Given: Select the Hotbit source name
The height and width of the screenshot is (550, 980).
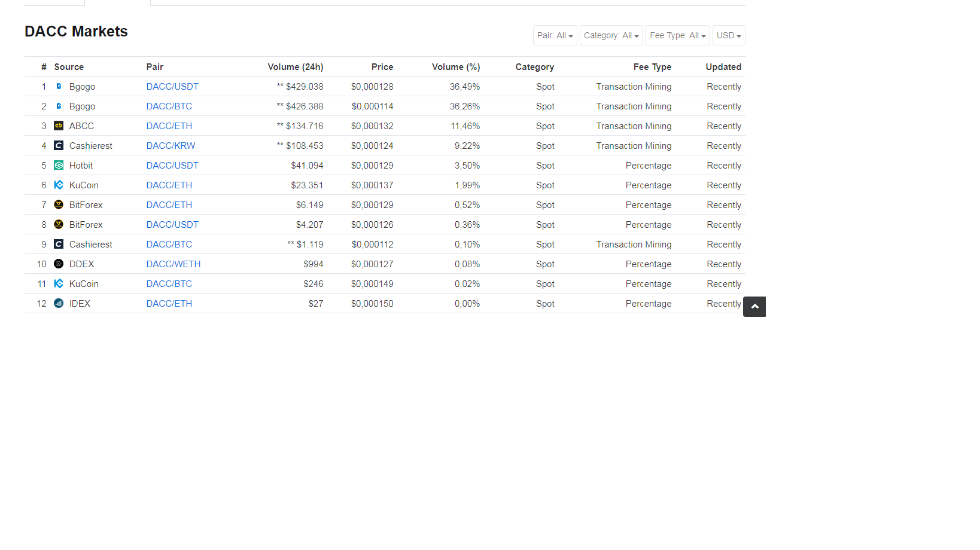Looking at the screenshot, I should point(81,166).
